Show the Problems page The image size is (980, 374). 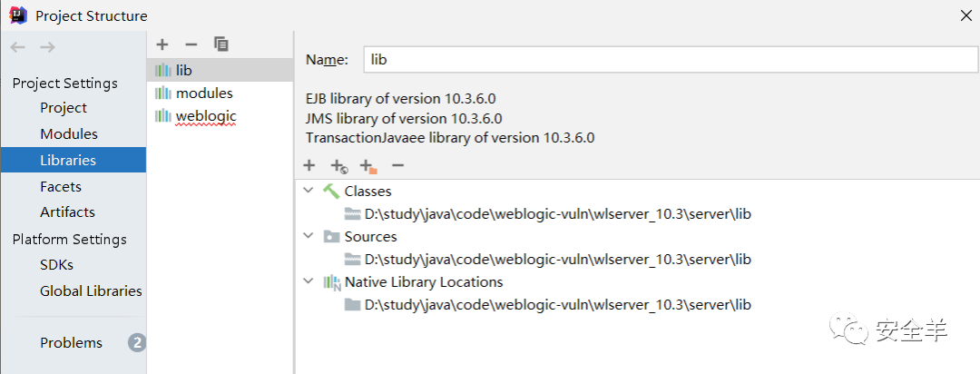(x=72, y=343)
